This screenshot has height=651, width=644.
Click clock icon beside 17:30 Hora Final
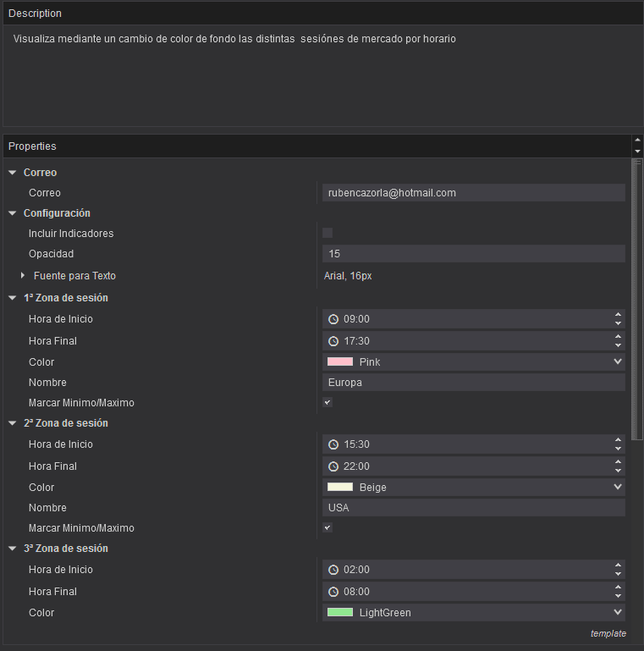333,341
